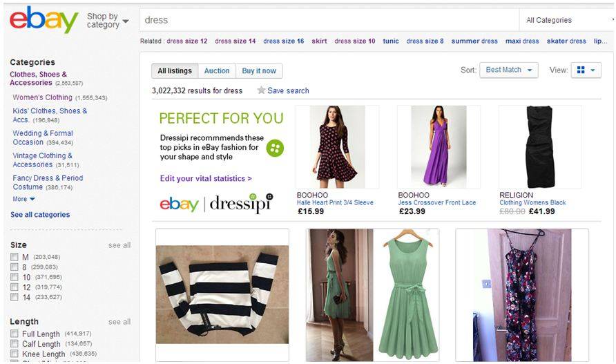Click related search tunic

[x=391, y=41]
